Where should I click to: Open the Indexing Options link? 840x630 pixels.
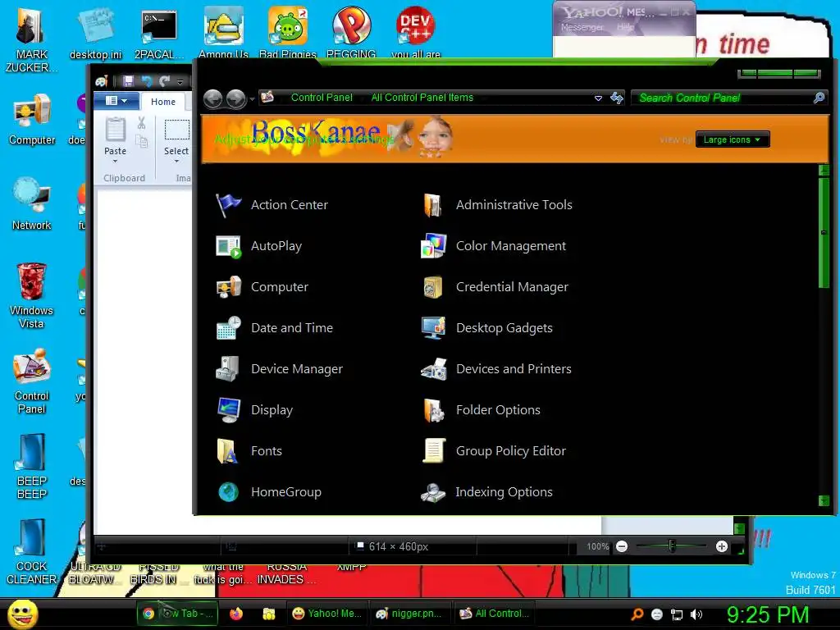click(x=504, y=492)
